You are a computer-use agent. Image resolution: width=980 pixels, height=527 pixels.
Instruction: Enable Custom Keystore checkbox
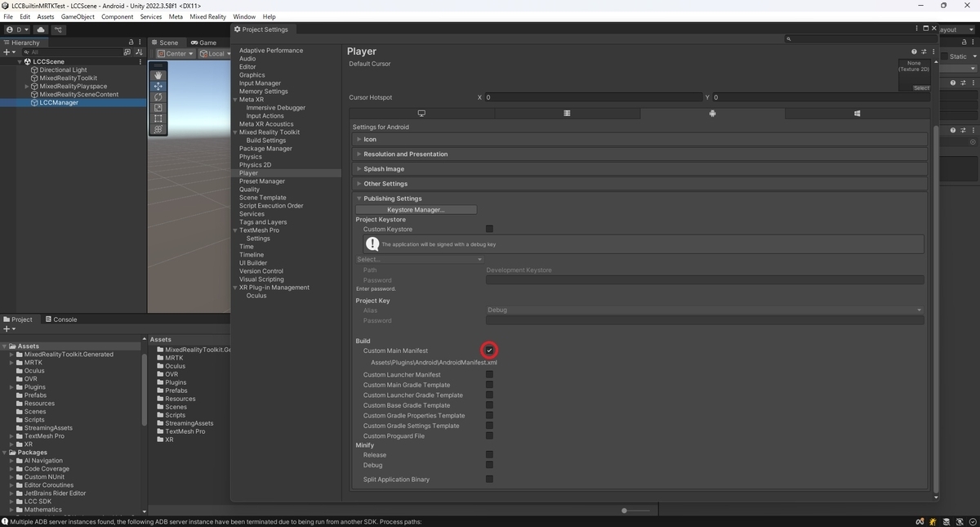(489, 229)
